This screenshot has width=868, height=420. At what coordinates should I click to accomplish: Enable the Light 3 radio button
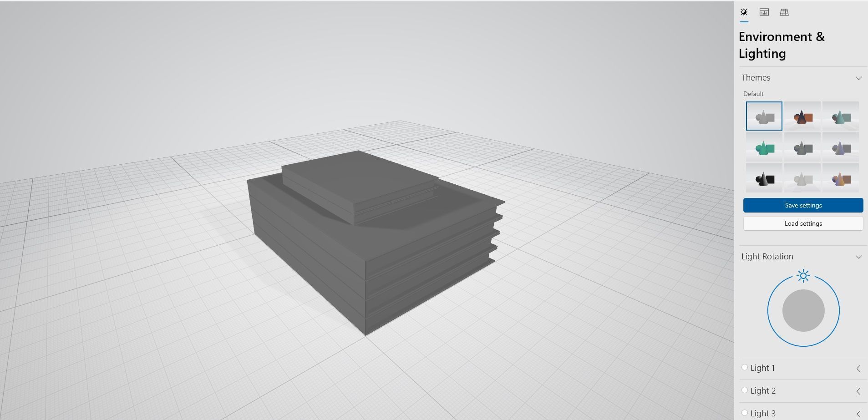(x=745, y=413)
